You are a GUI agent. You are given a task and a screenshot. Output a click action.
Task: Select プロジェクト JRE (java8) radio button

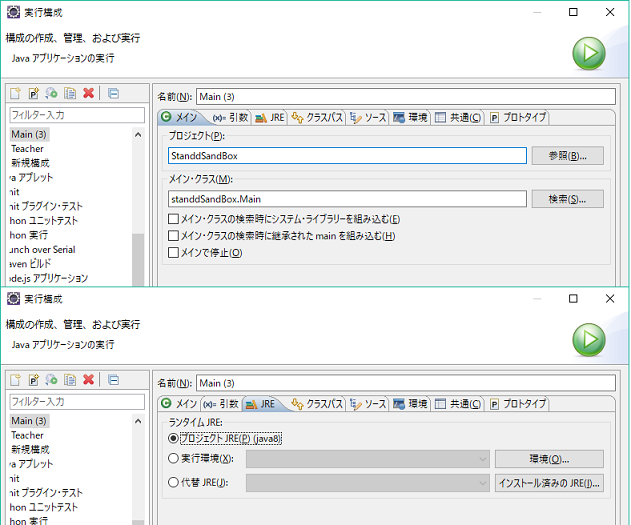(x=173, y=438)
